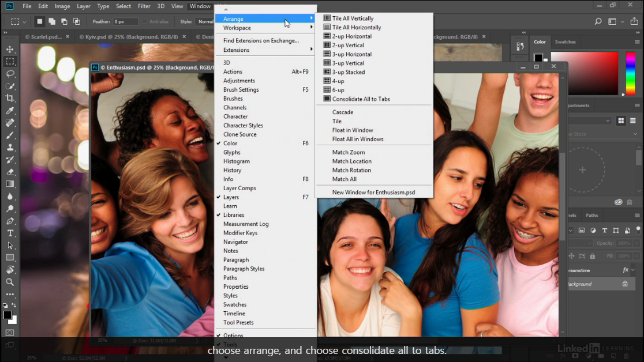Open the Color panel flyout menu
Image resolution: width=644 pixels, height=362 pixels.
637,42
